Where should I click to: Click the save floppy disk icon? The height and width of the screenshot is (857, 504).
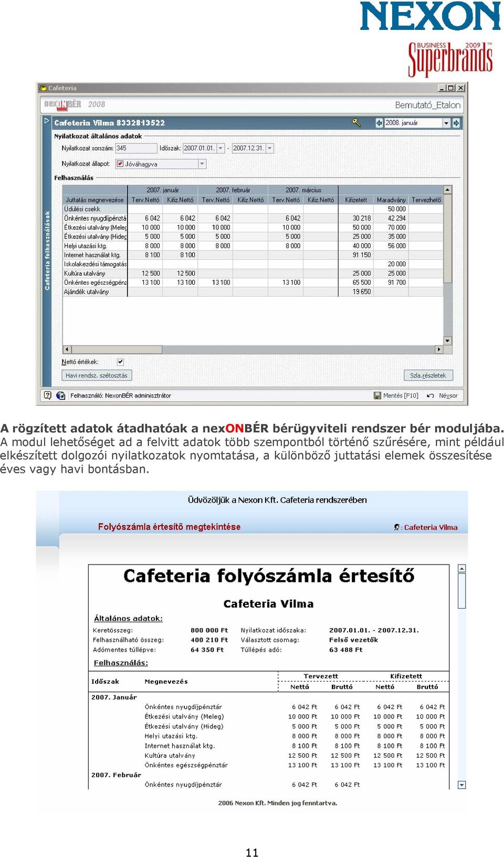(377, 395)
